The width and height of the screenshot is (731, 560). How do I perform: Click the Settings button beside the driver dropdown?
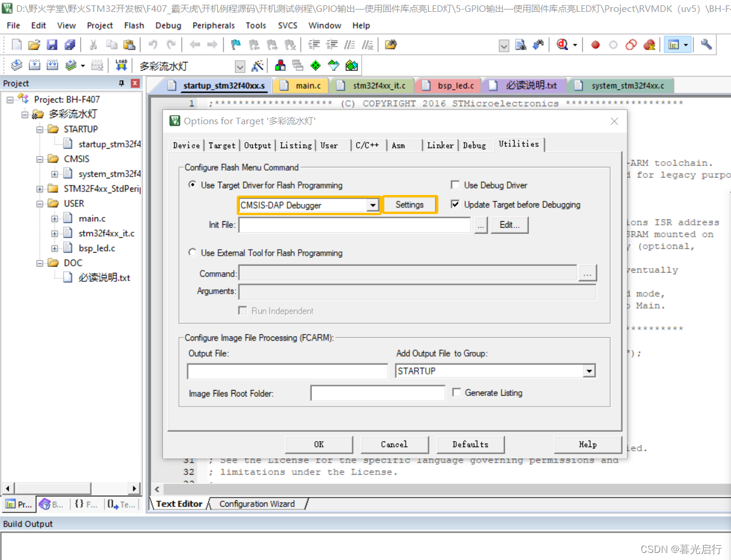click(410, 205)
